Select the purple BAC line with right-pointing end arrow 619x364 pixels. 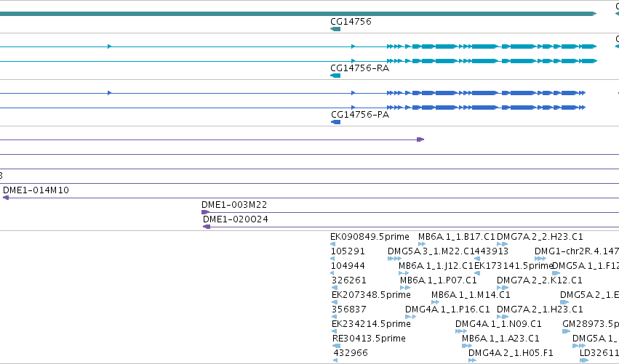click(x=212, y=139)
